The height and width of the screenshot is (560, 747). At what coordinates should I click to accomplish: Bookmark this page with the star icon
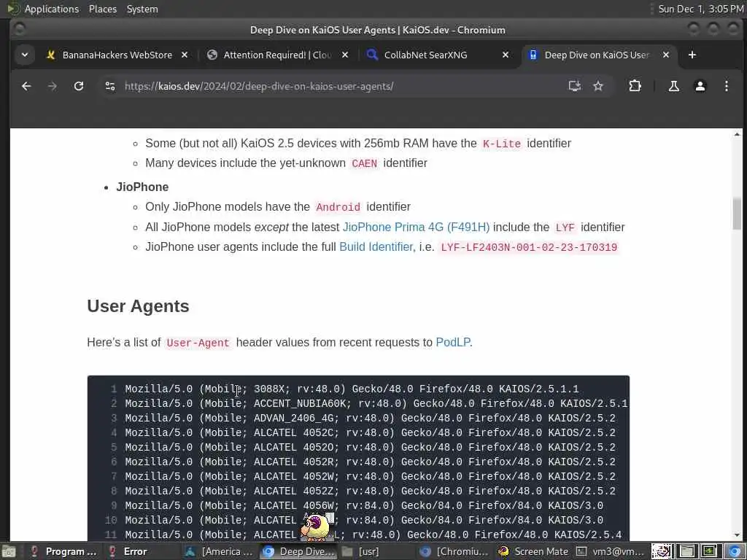tap(598, 86)
